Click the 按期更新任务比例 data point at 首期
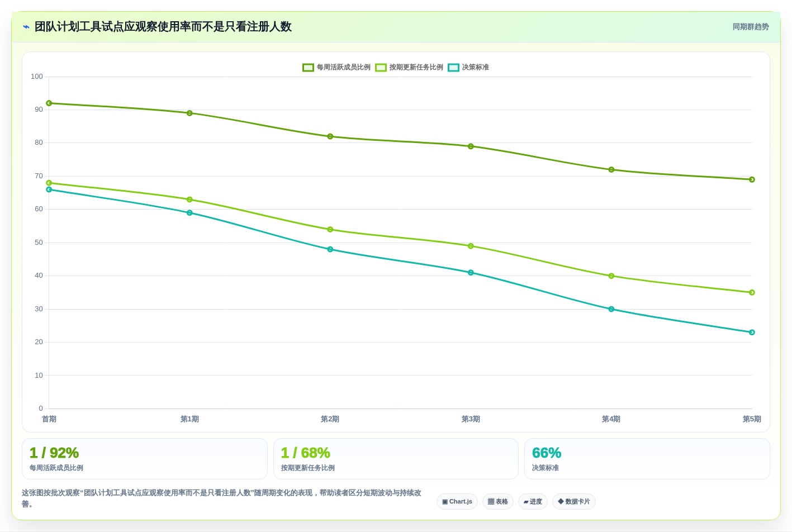This screenshot has height=532, width=792. [x=49, y=183]
